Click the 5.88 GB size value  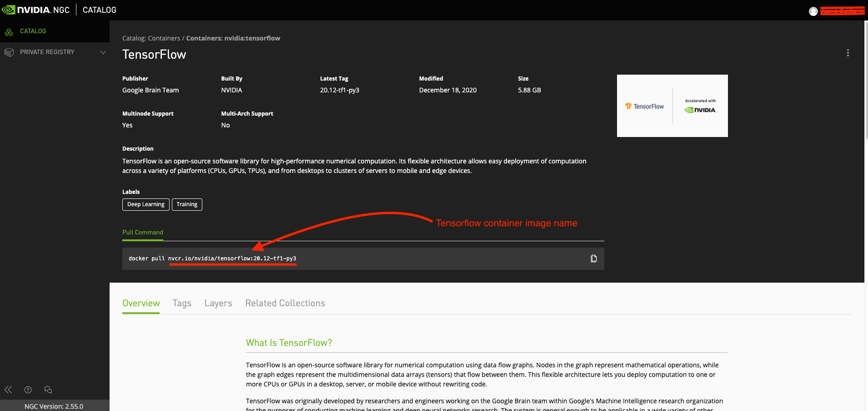(x=529, y=90)
